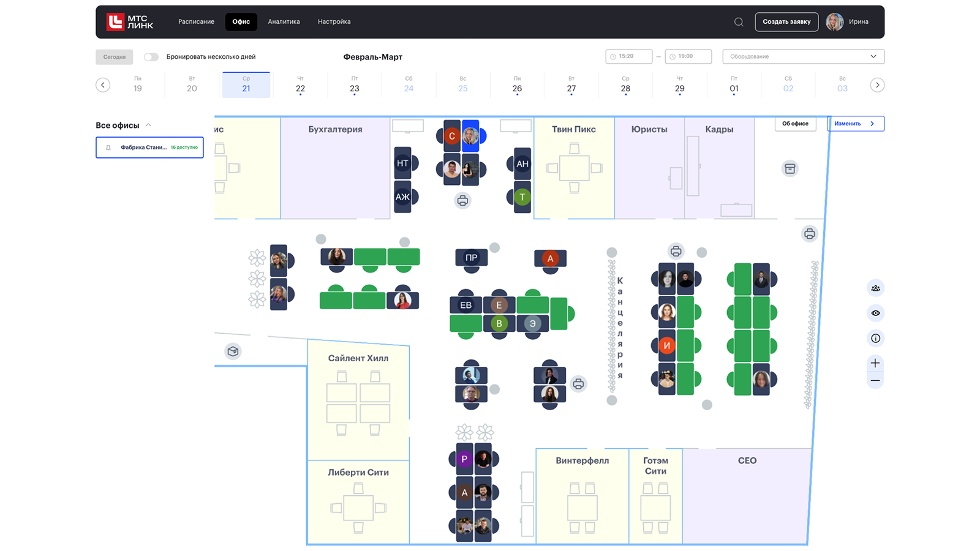This screenshot has height=551, width=980.
Task: Collapse the 'Все офисы' list
Action: point(148,125)
